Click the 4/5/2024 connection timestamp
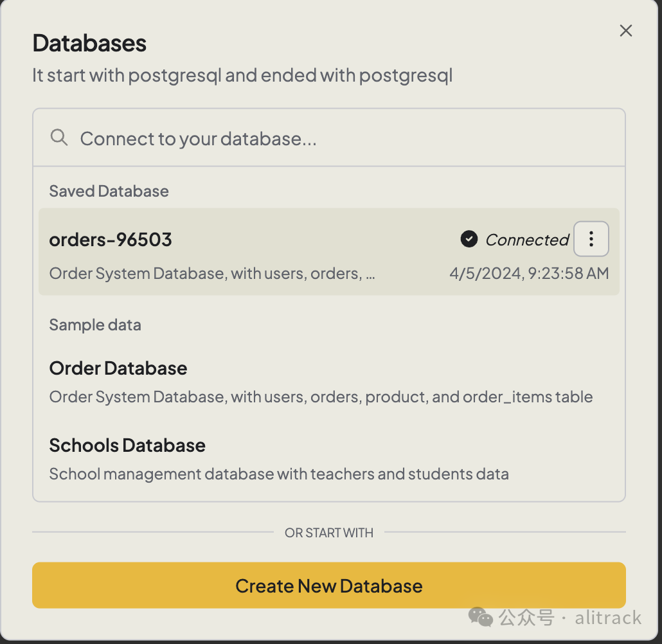The image size is (662, 644). (529, 273)
